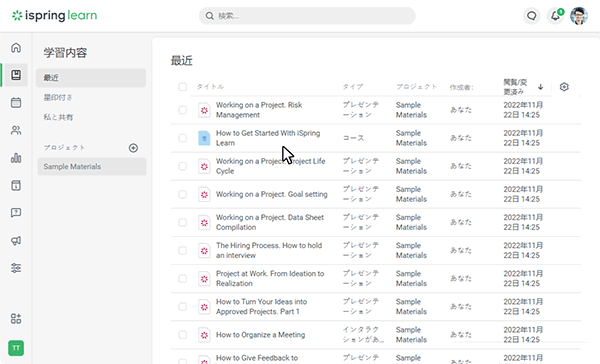The width and height of the screenshot is (600, 364).
Task: Check From Ideation to Realization checkbox
Action: [x=183, y=278]
